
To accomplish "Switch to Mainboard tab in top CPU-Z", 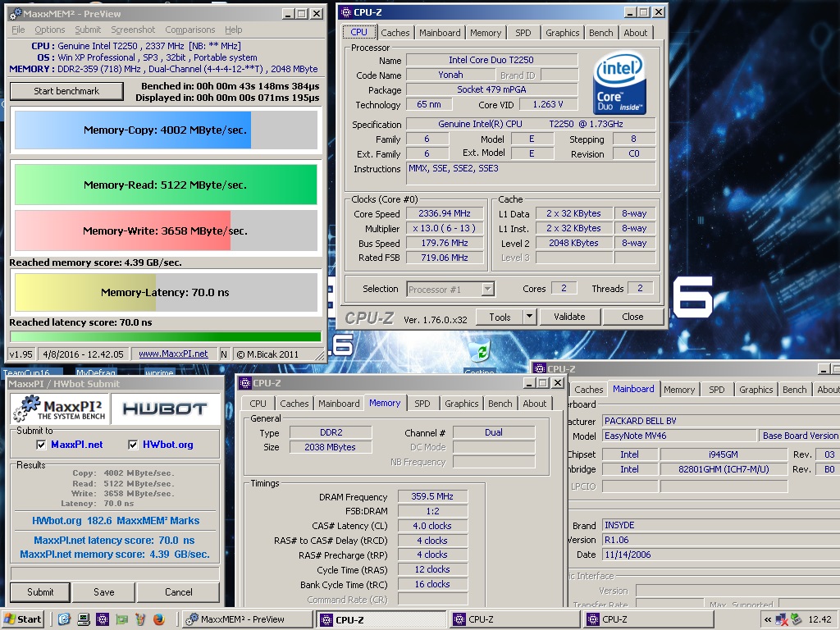I will tap(440, 33).
